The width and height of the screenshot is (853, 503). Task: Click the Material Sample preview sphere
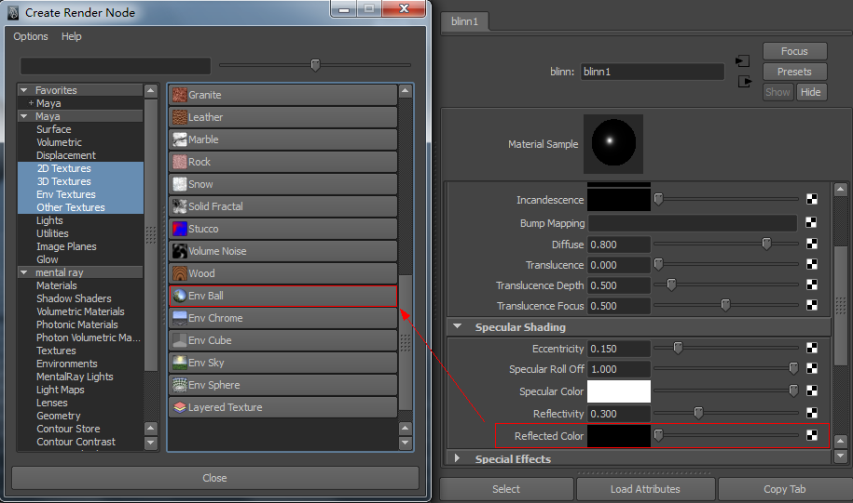click(613, 143)
